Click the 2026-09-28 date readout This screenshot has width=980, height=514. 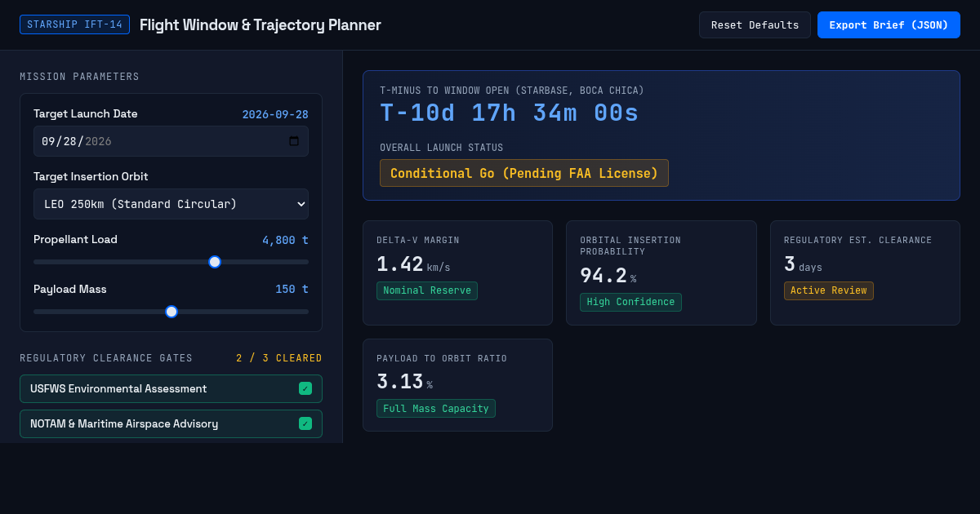click(275, 114)
